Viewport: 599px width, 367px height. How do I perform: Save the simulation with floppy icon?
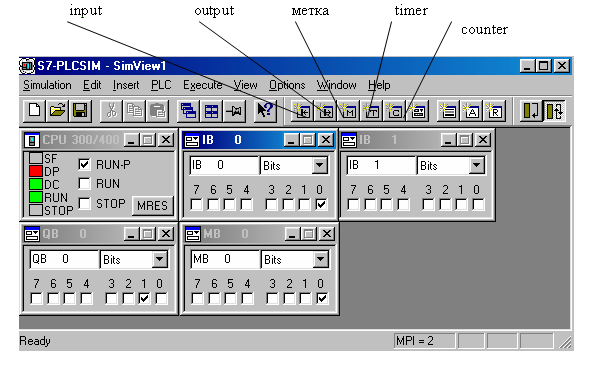click(x=80, y=111)
